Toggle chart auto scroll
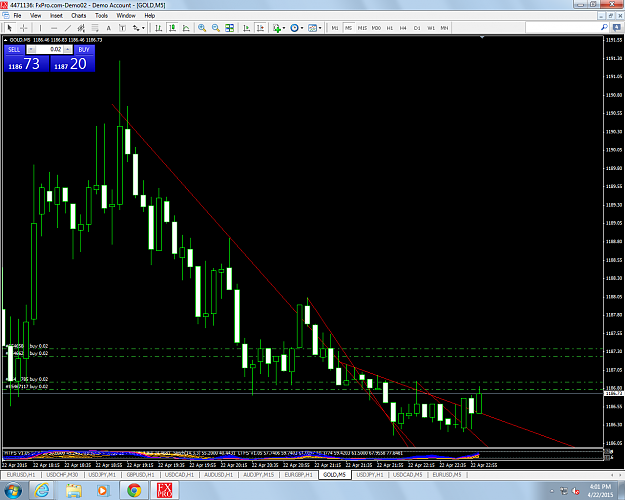625x500 pixels. (247, 28)
